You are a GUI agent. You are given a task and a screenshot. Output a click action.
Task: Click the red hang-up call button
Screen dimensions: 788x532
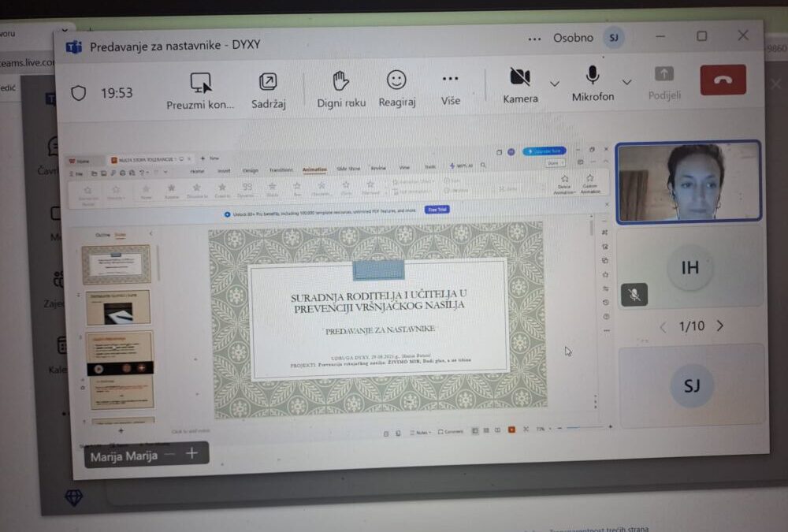pyautogui.click(x=723, y=80)
